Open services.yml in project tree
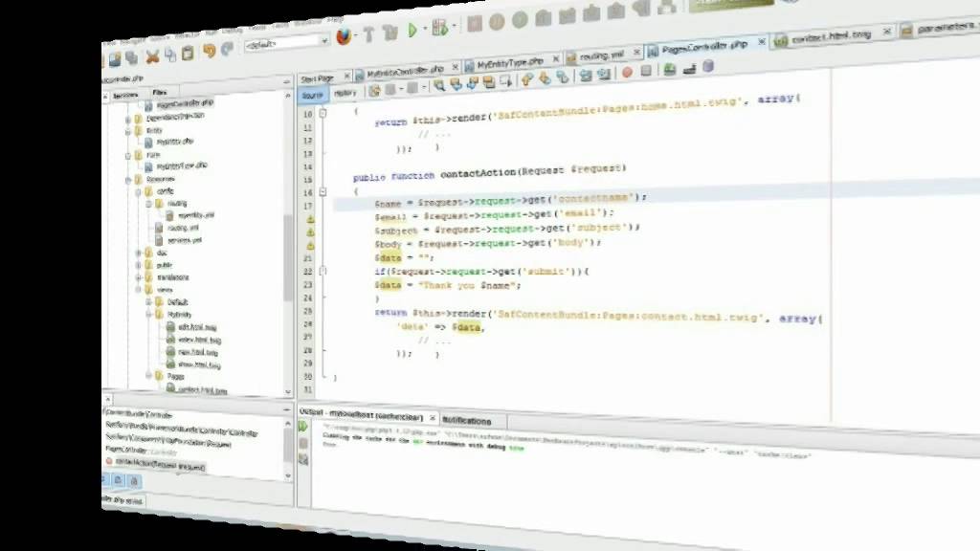 point(185,240)
